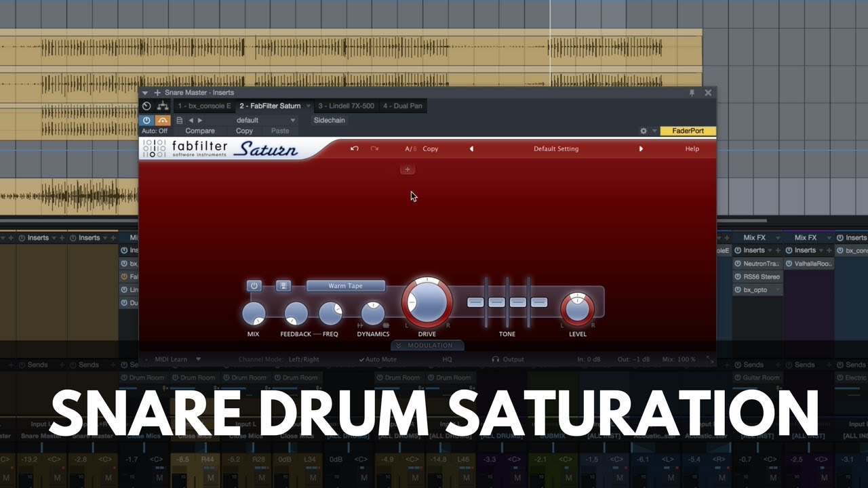Redo the change in Saturn
Screen dimensions: 868x488
374,148
